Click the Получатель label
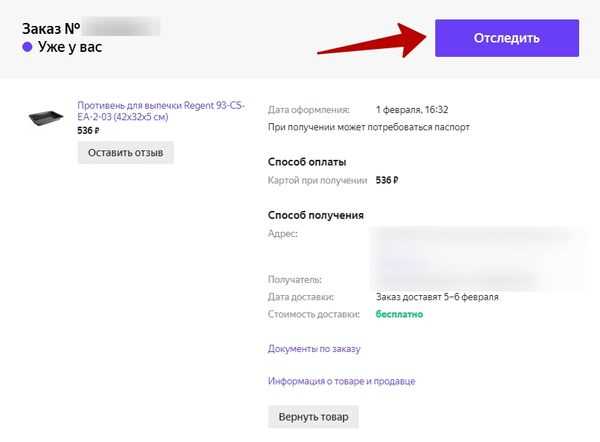The height and width of the screenshot is (442, 600). [x=295, y=280]
